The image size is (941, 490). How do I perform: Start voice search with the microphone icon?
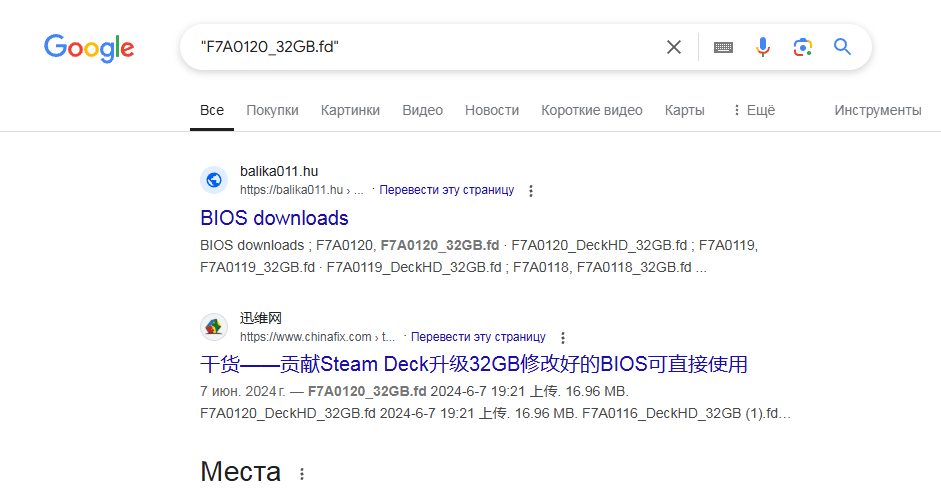[763, 47]
